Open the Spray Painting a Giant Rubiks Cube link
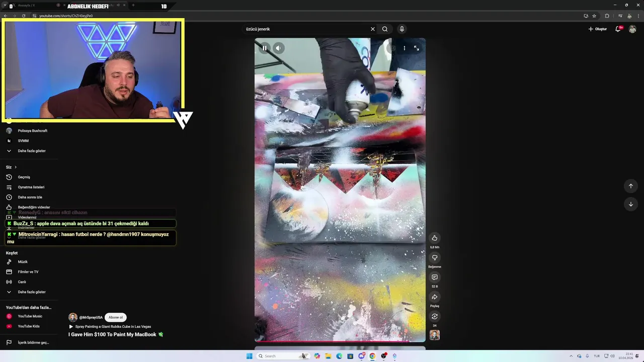 113,327
